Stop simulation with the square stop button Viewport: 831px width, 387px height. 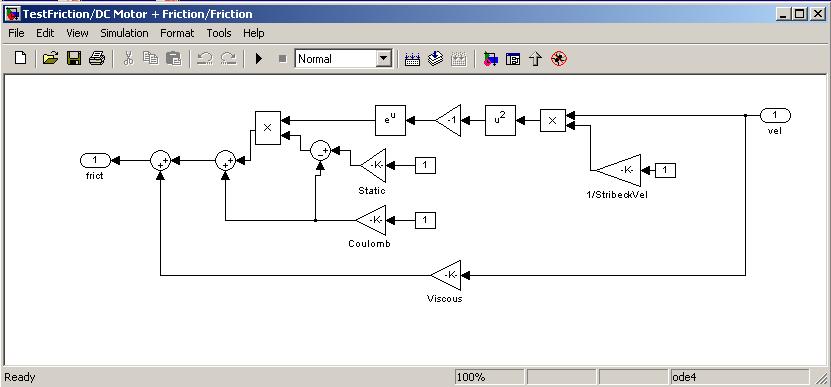pos(282,59)
